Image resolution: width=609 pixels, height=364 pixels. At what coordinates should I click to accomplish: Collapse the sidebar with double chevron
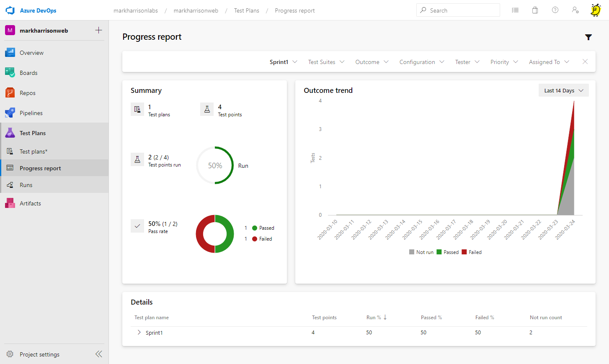click(98, 354)
